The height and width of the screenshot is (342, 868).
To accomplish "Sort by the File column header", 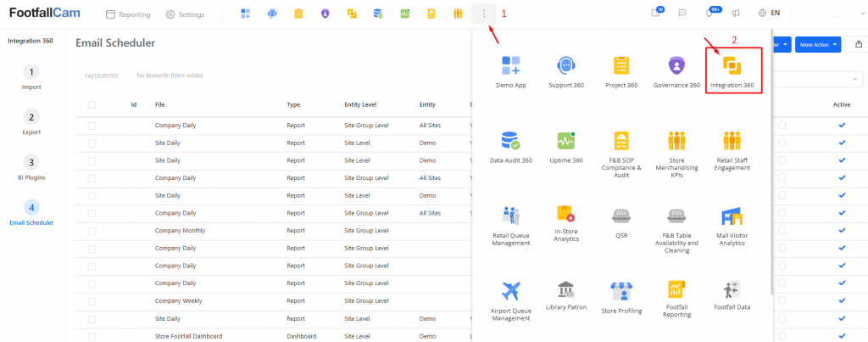I will pyautogui.click(x=160, y=104).
